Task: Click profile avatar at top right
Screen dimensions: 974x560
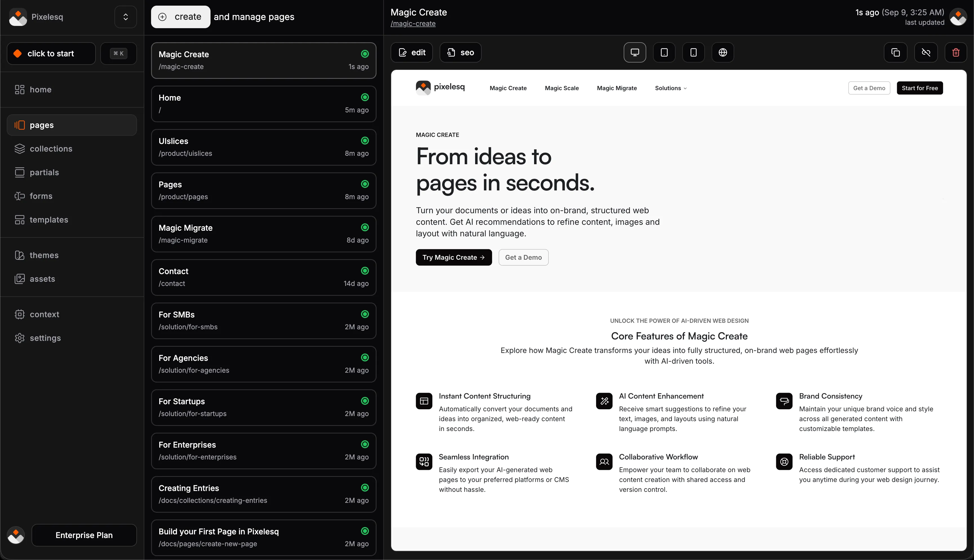Action: tap(958, 17)
